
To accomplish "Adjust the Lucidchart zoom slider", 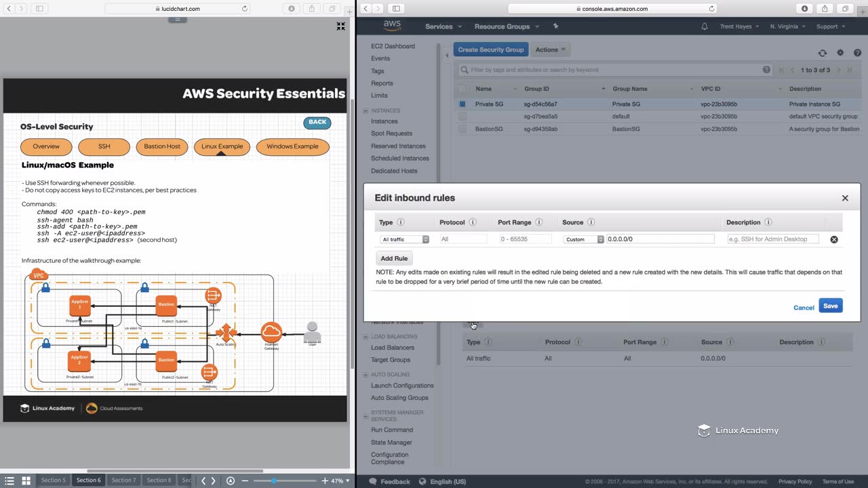I will click(274, 481).
